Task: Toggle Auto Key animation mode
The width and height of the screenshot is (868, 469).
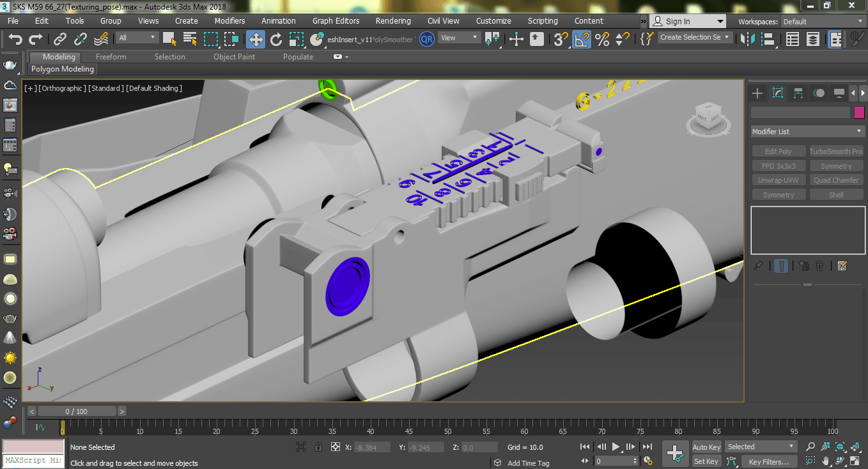Action: [x=706, y=447]
